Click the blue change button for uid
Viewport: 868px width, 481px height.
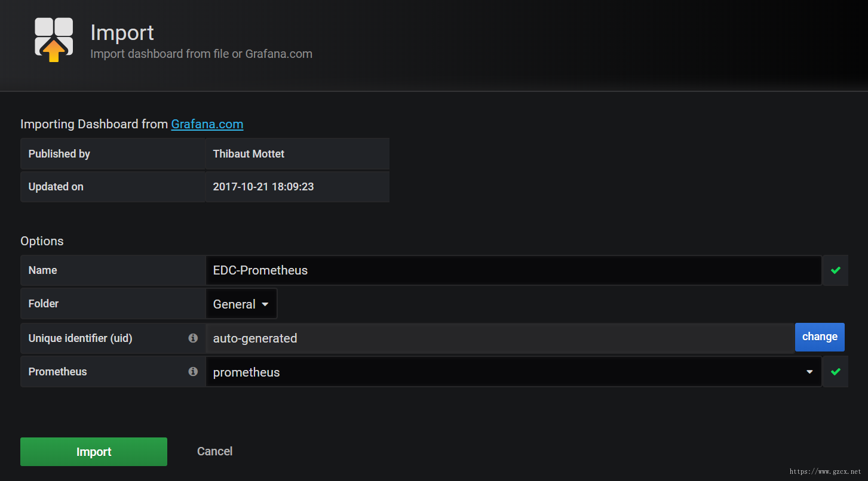click(820, 337)
